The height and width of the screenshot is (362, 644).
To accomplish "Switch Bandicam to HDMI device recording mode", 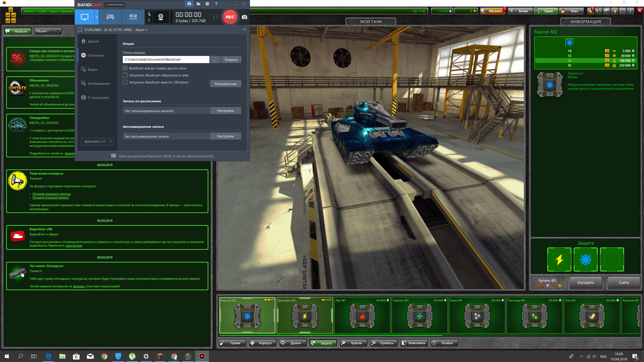I will tap(133, 17).
